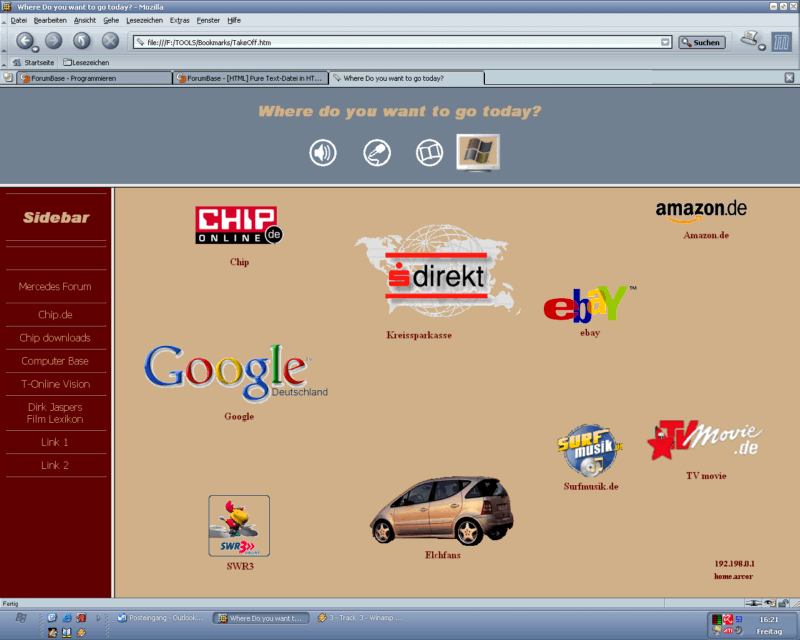Reload the page with the reload button
Screen dimensions: 800x640
point(82,40)
